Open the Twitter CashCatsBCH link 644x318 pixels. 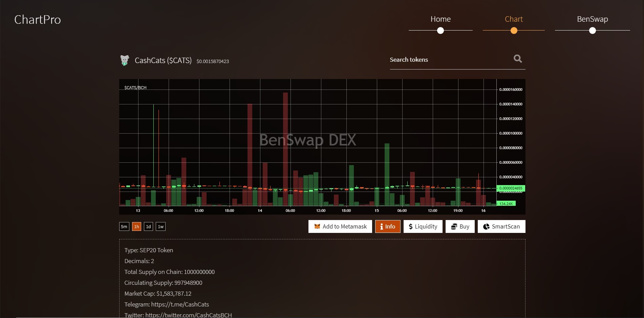pos(189,315)
